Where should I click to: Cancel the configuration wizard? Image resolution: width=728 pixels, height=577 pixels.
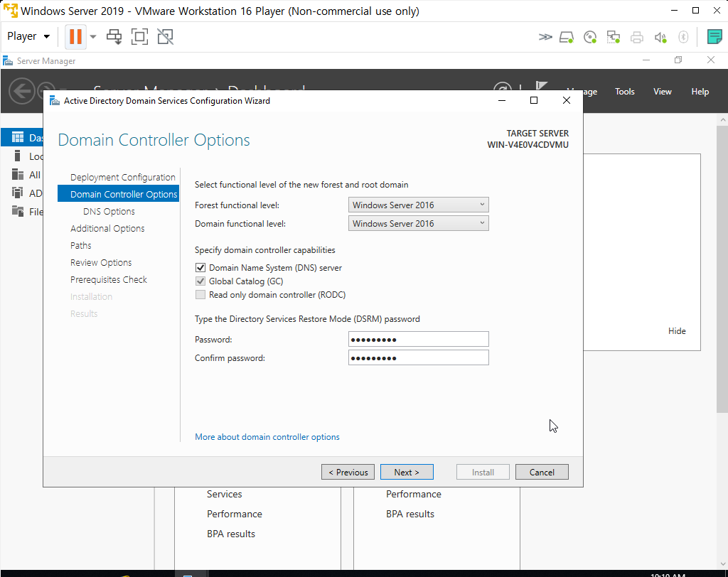(542, 472)
